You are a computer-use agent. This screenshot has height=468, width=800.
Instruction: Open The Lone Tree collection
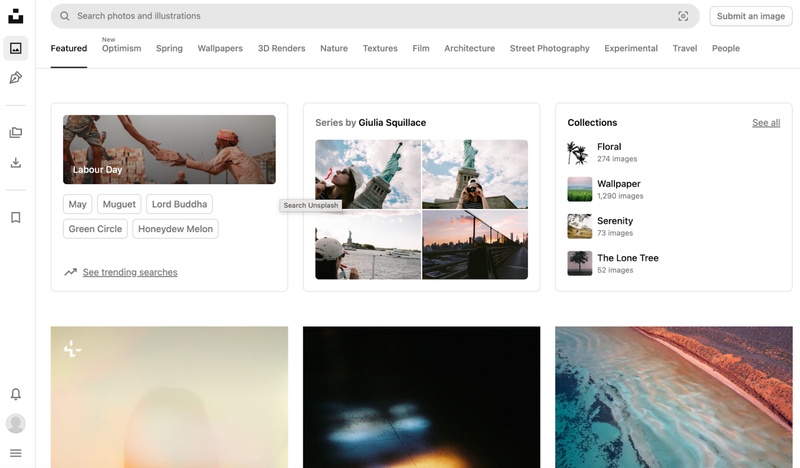pyautogui.click(x=628, y=258)
